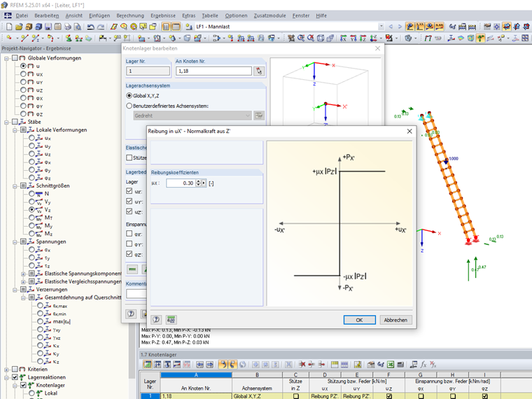
Task: Open the Ergebnisse menu
Action: 163,15
